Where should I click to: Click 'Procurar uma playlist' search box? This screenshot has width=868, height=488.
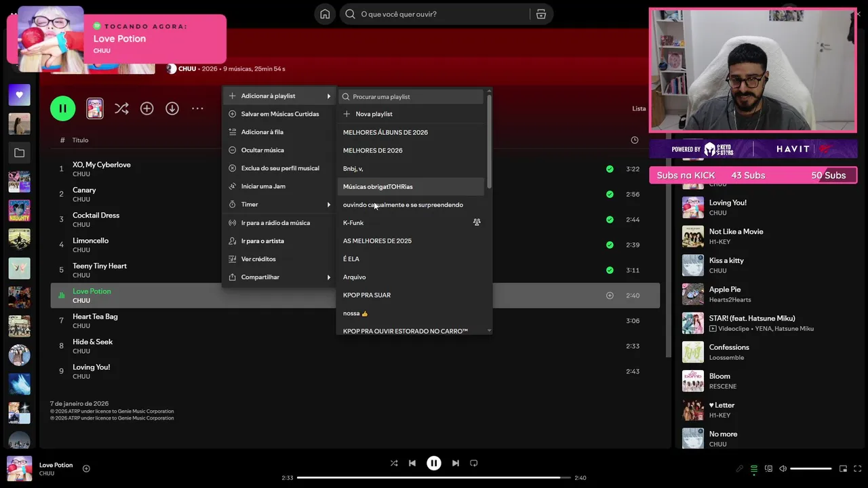pos(411,96)
